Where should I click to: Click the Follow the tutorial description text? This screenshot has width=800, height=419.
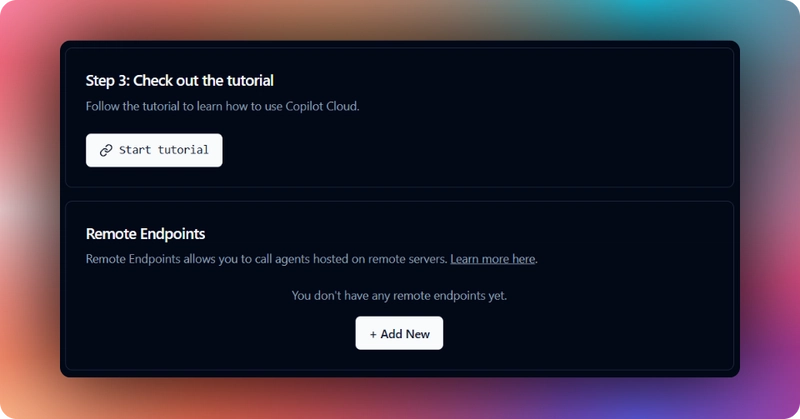coord(222,107)
